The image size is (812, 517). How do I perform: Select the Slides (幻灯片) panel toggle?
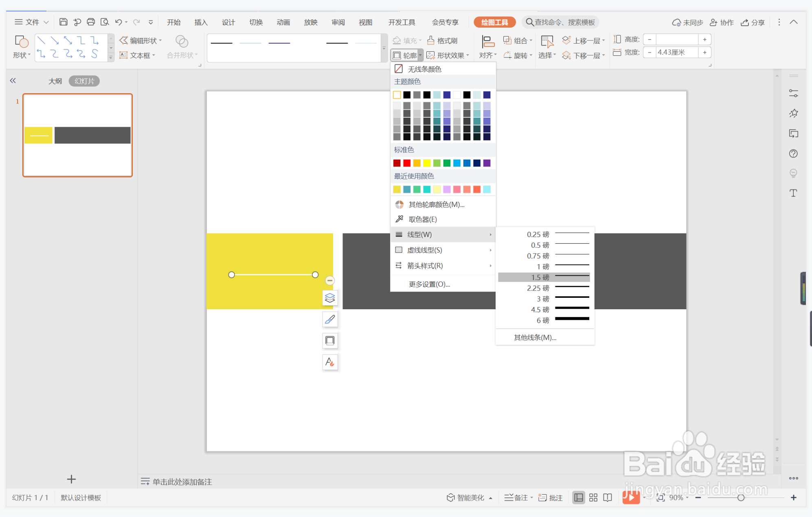click(84, 81)
